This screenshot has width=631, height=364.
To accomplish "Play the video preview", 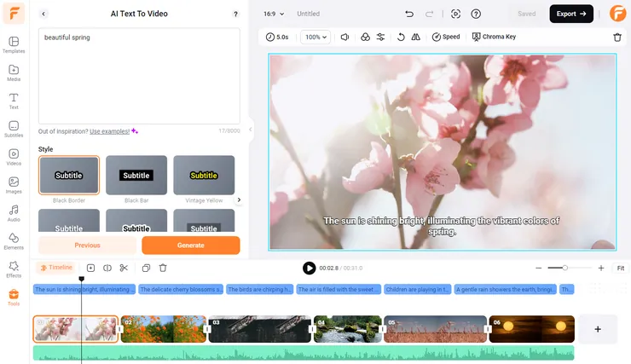I will [x=309, y=269].
